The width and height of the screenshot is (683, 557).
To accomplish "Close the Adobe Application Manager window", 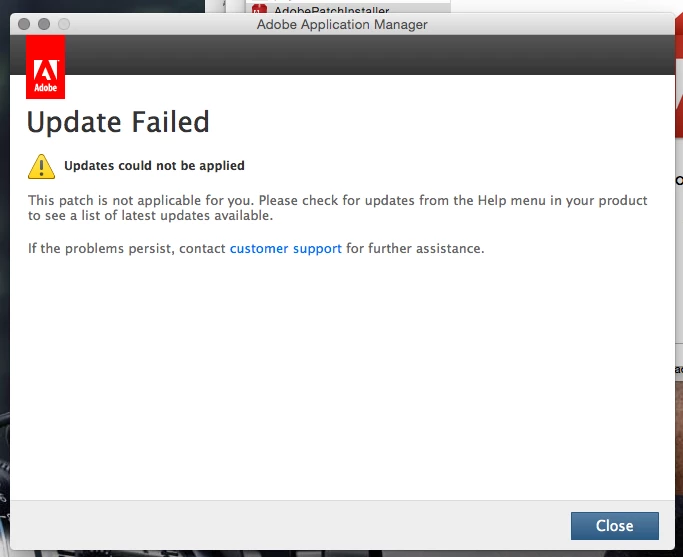I will click(24, 24).
